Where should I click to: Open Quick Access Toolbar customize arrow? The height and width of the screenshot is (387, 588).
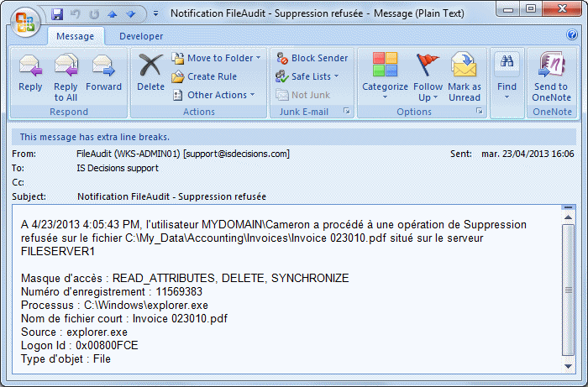(157, 14)
